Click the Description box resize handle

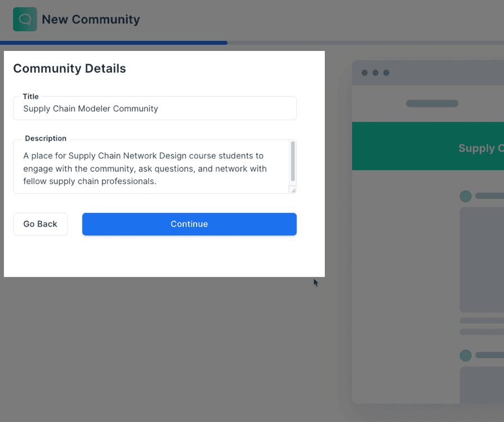point(292,190)
